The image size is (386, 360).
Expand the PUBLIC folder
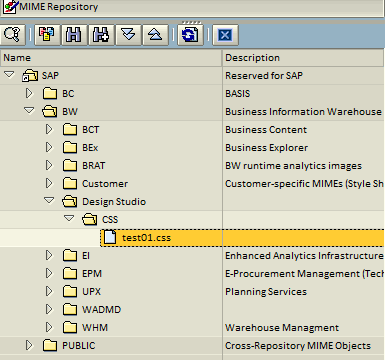point(29,345)
